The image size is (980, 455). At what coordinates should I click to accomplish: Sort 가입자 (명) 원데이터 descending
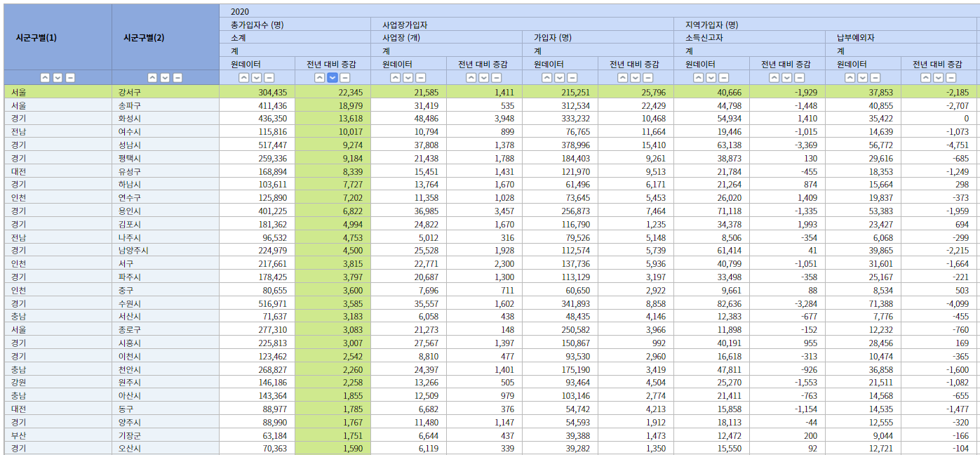pyautogui.click(x=560, y=78)
